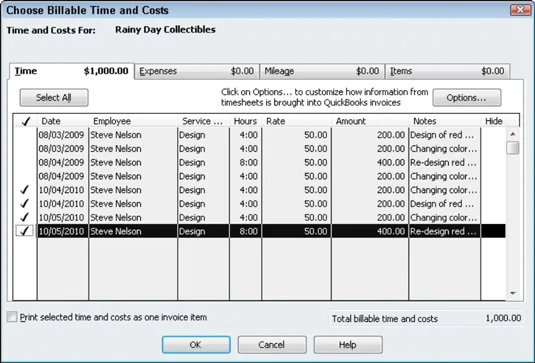Click the Rate column header
535x363 pixels.
click(x=297, y=121)
